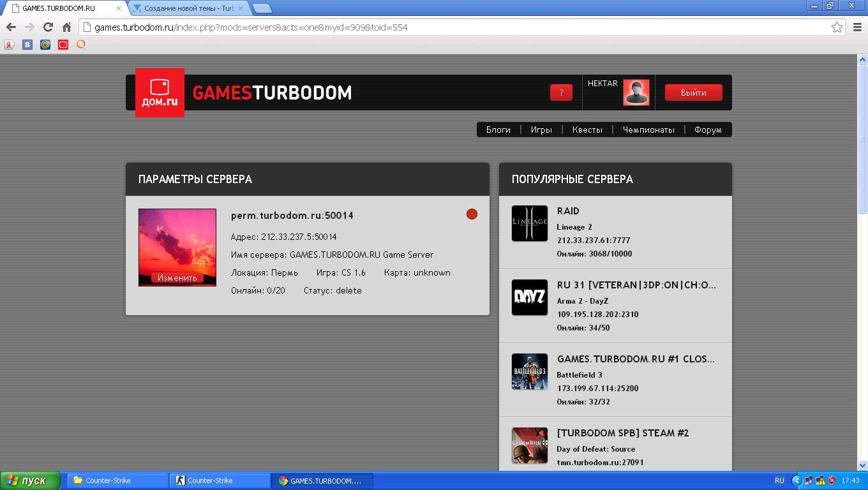This screenshot has width=868, height=490.
Task: Open GAMES.TURBODOM.RU #1 CLOS... server link
Action: click(636, 359)
